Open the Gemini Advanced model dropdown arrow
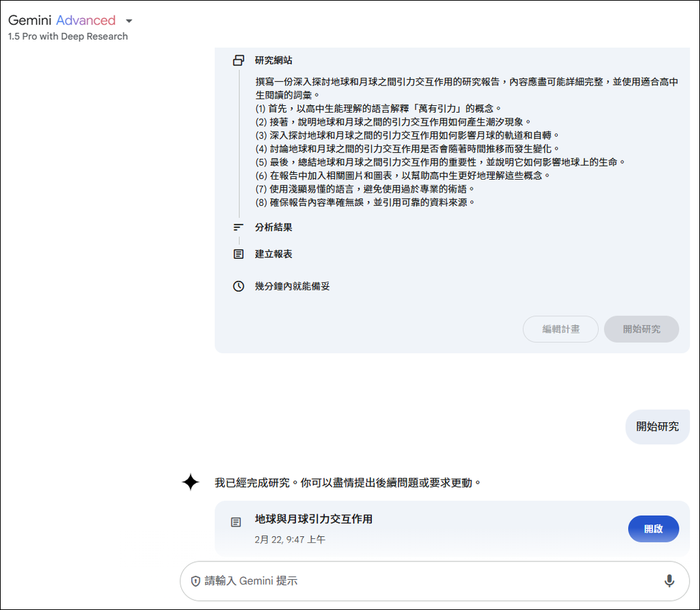700x610 pixels. tap(129, 21)
